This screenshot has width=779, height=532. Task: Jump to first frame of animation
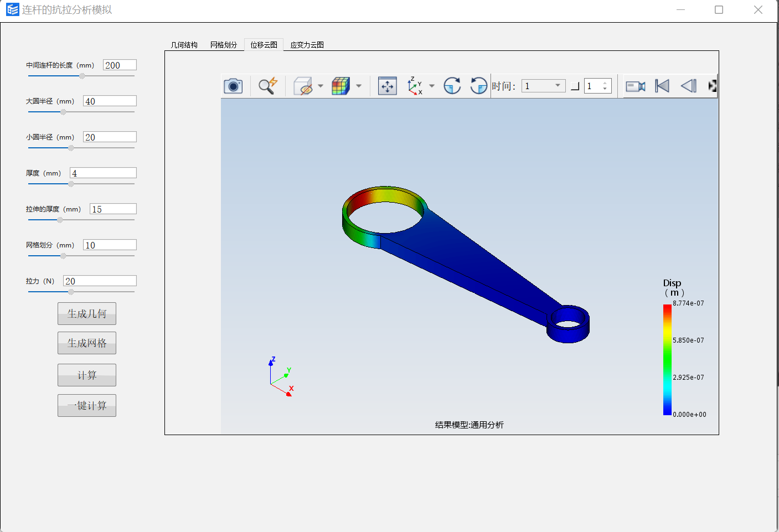pos(662,86)
